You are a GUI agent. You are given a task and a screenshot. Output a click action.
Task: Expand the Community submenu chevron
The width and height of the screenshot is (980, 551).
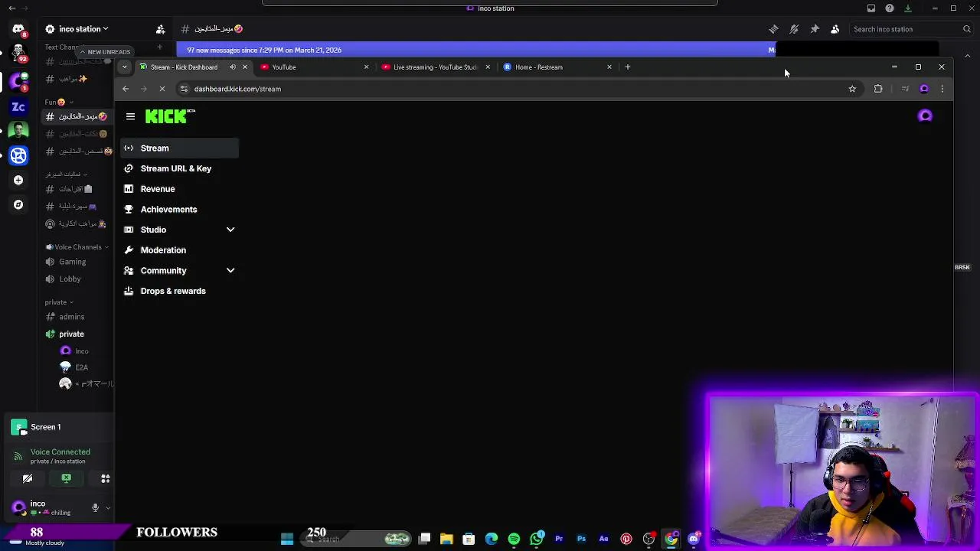(230, 270)
